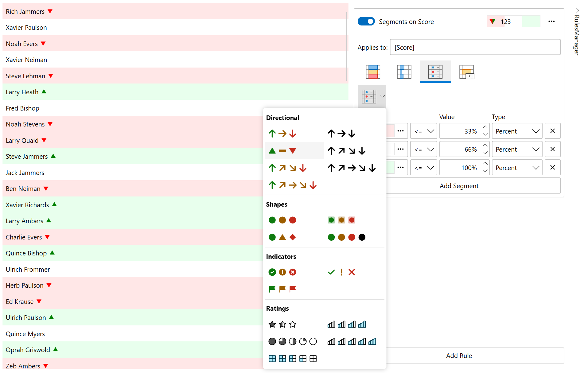
Task: Pick the three stars rating icon set
Action: [282, 324]
